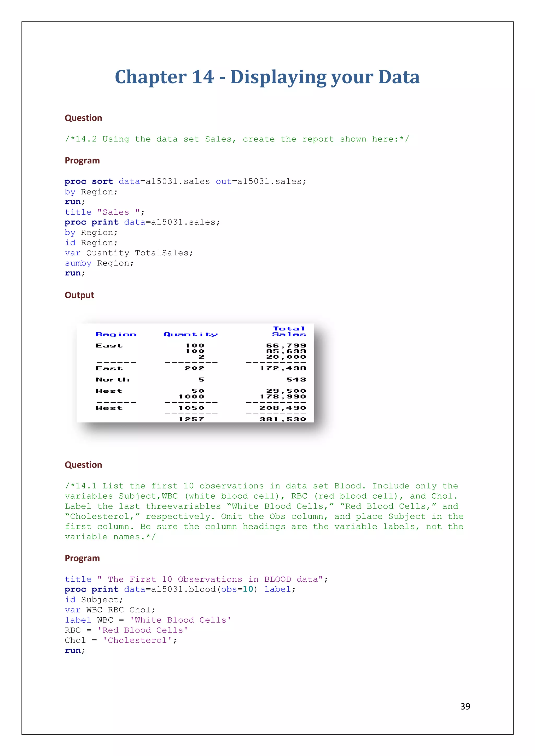Screen dimensions: 535x756
Task: Click the 'Program' heading above proc sort
Action: click(82, 160)
